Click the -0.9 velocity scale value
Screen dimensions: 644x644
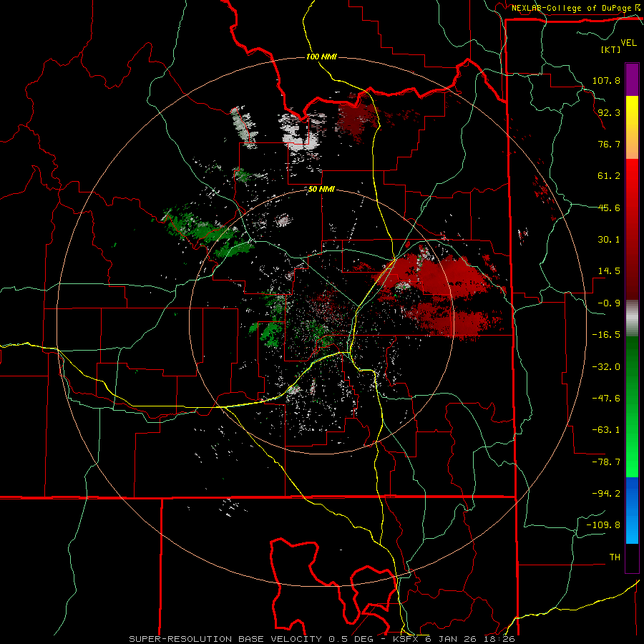[609, 303]
